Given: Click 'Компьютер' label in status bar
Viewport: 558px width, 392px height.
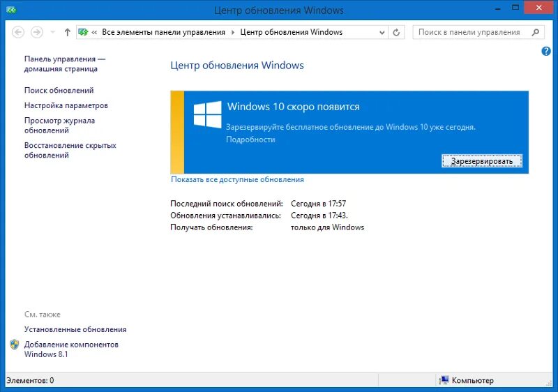Looking at the screenshot, I should click(473, 381).
